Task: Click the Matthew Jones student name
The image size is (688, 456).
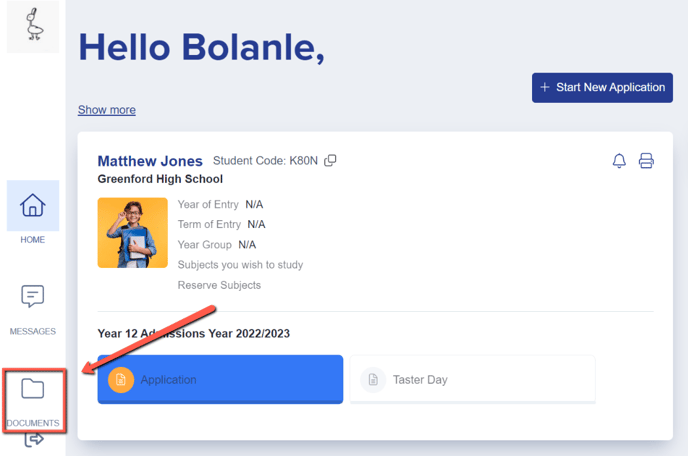Action: [x=150, y=161]
